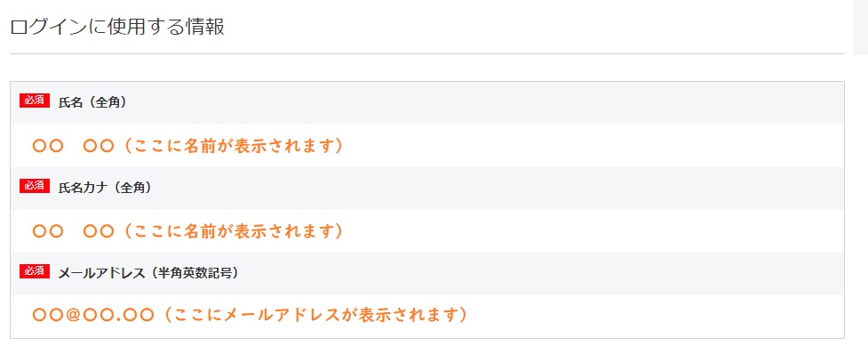Click the gray scrollbar at the top right

pyautogui.click(x=861, y=28)
